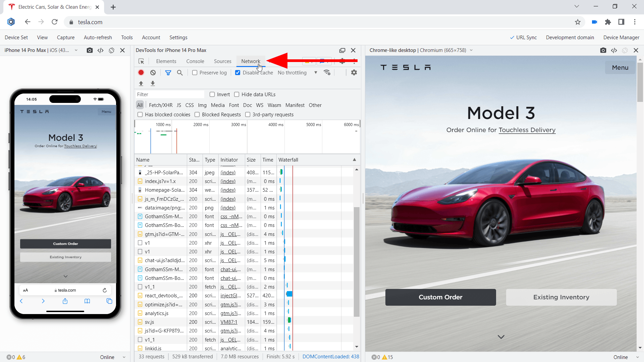Click the record network log button
The image size is (644, 362).
tap(141, 72)
